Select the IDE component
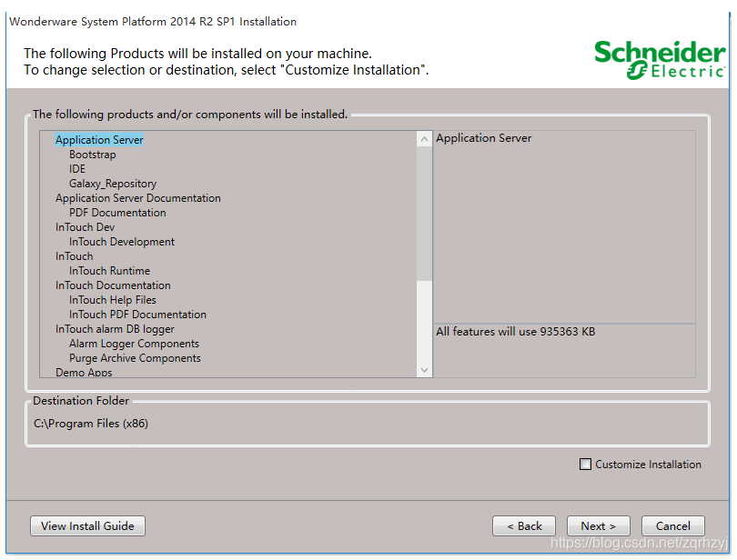 point(77,169)
